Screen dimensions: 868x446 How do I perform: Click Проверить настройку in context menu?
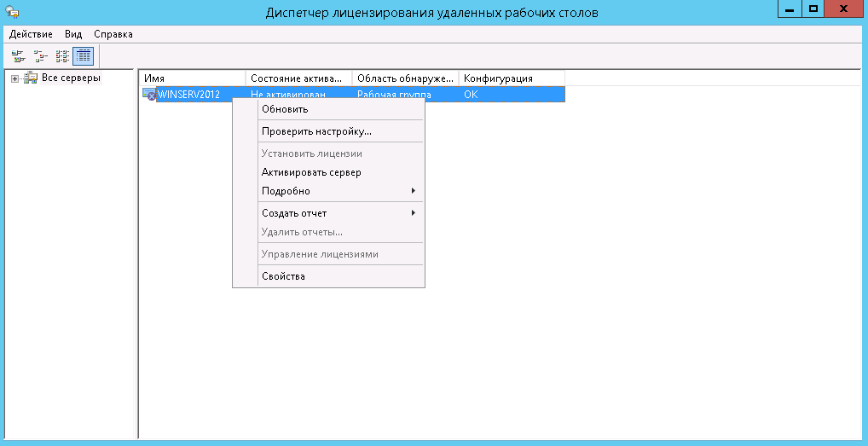pyautogui.click(x=316, y=131)
